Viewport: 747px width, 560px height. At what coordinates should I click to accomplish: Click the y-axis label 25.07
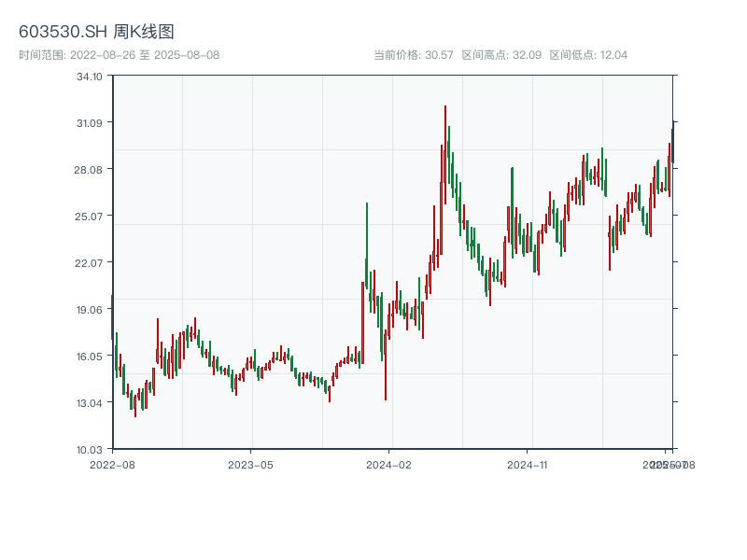(89, 217)
